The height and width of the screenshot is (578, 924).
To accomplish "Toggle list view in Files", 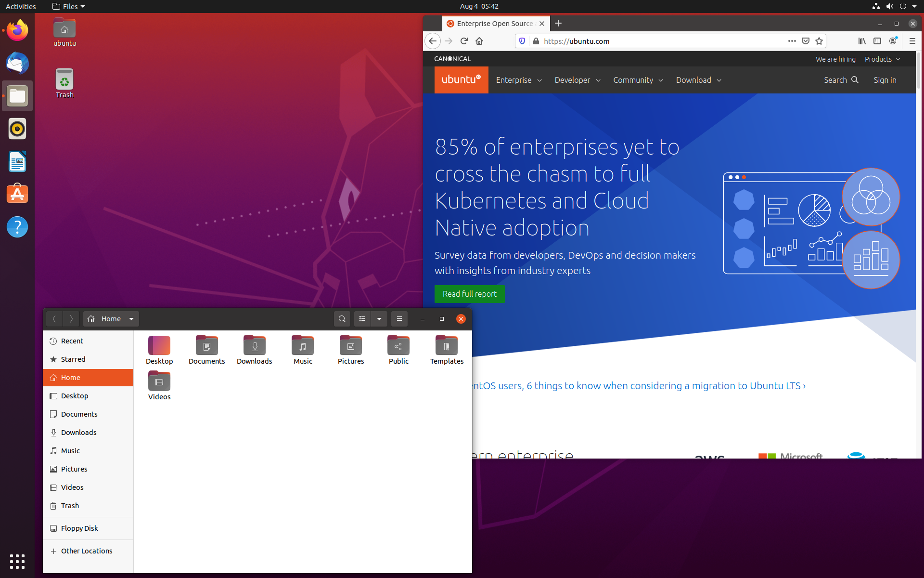I will [x=362, y=319].
